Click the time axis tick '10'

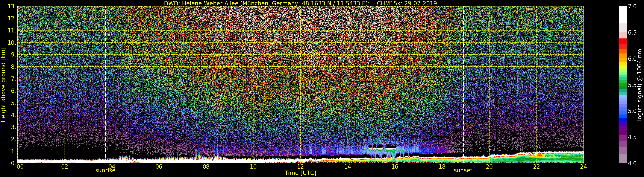[253, 166]
